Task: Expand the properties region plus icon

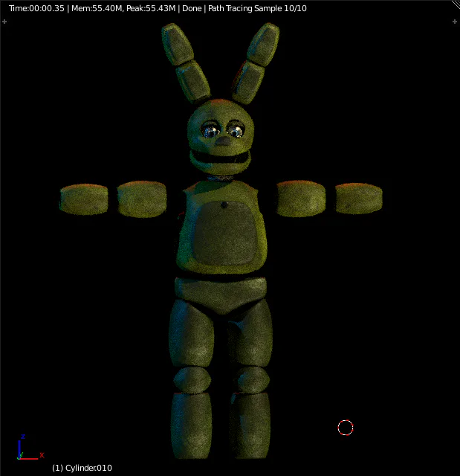Action: pyautogui.click(x=455, y=22)
